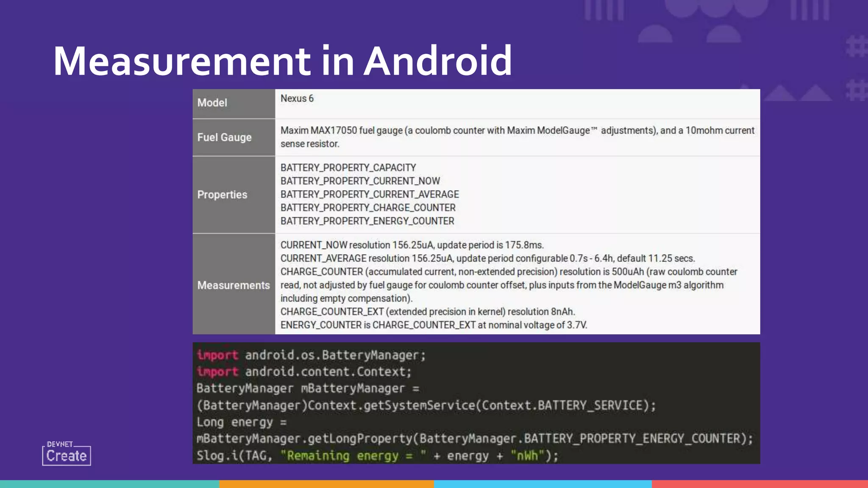868x488 pixels.
Task: Click BATTERY_PROPERTY_CHARGE_COUNTER entry
Action: tap(368, 208)
